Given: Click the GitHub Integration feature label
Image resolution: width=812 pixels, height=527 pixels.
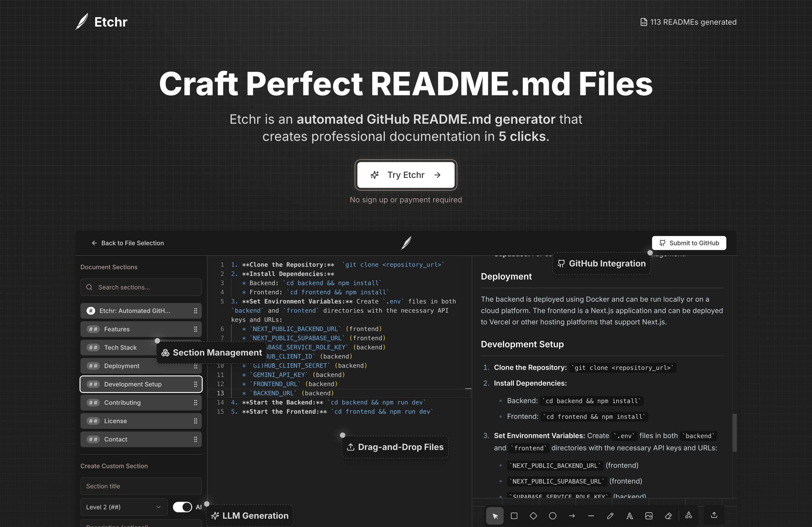Looking at the screenshot, I should click(x=601, y=263).
